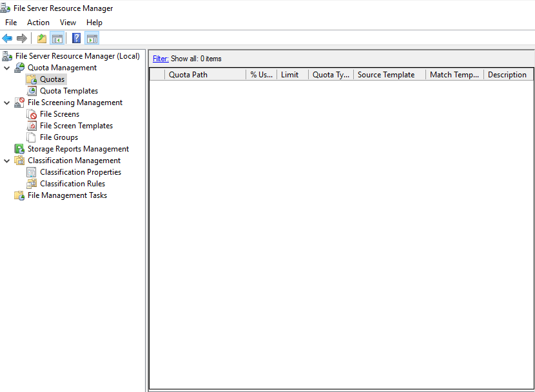
Task: Click the Classification Rules icon
Action: pos(32,184)
